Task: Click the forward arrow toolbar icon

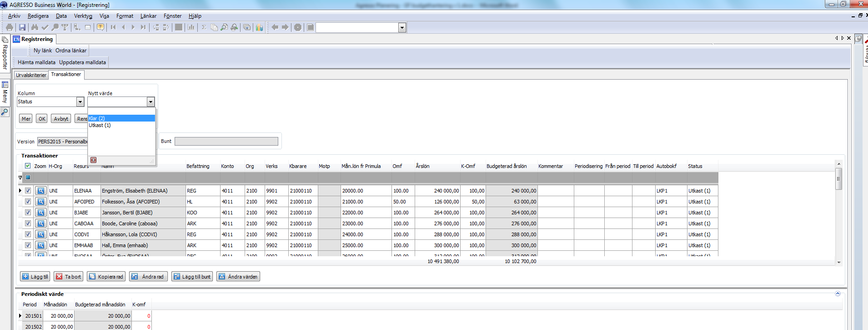Action: [x=285, y=27]
